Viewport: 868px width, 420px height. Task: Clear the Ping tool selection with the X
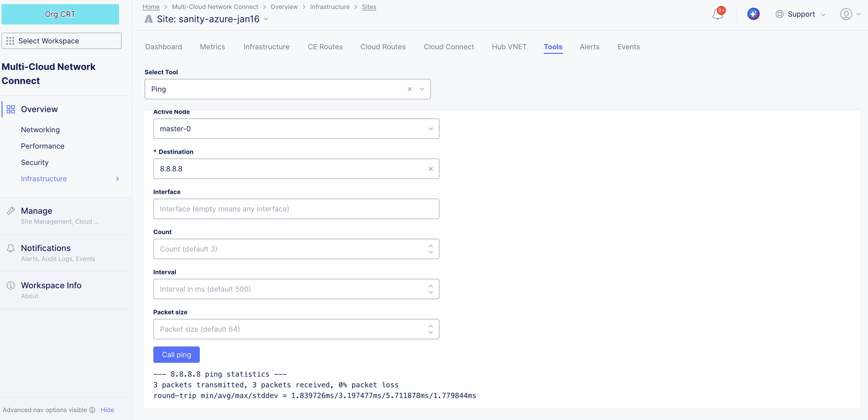tap(409, 89)
